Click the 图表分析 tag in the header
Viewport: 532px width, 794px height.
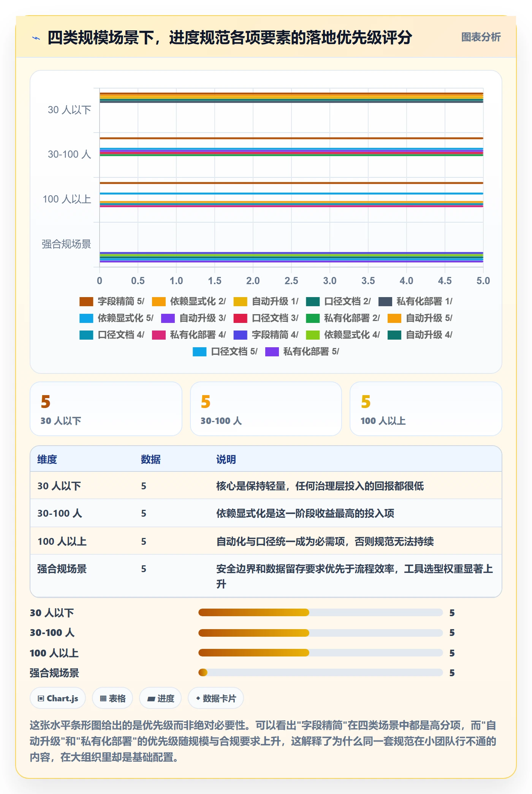[481, 37]
